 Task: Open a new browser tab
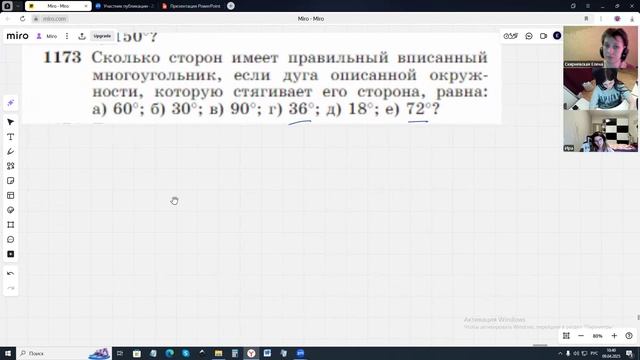point(231,6)
